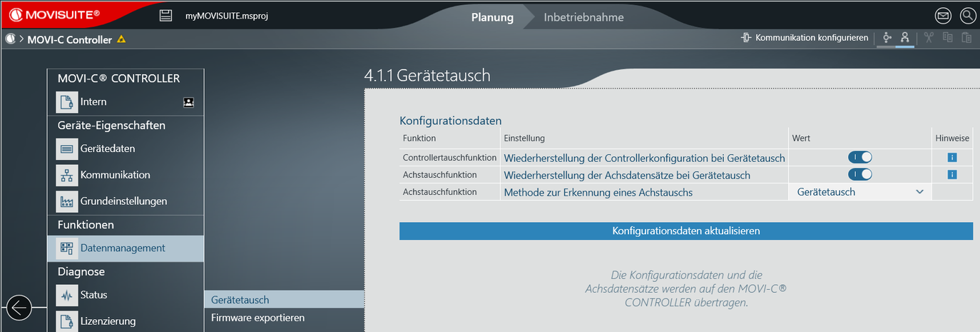Click the Gerätedaten icon in sidebar

pyautogui.click(x=67, y=149)
